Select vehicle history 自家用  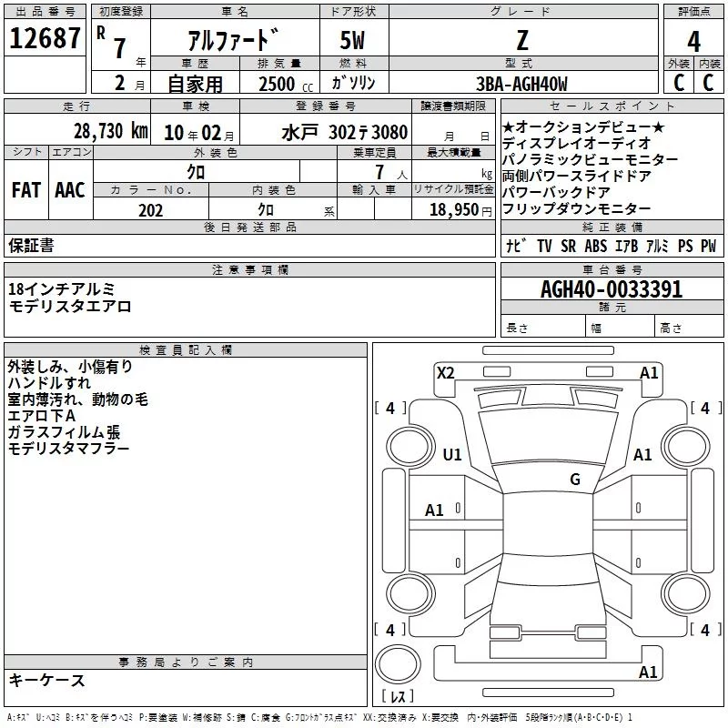click(195, 84)
